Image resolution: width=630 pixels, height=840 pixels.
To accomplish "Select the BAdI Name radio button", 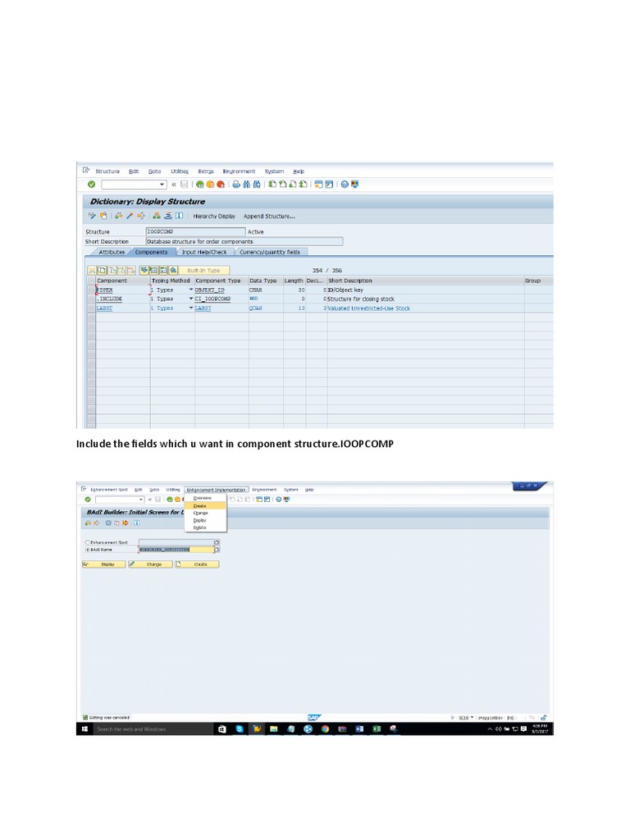I will click(88, 550).
